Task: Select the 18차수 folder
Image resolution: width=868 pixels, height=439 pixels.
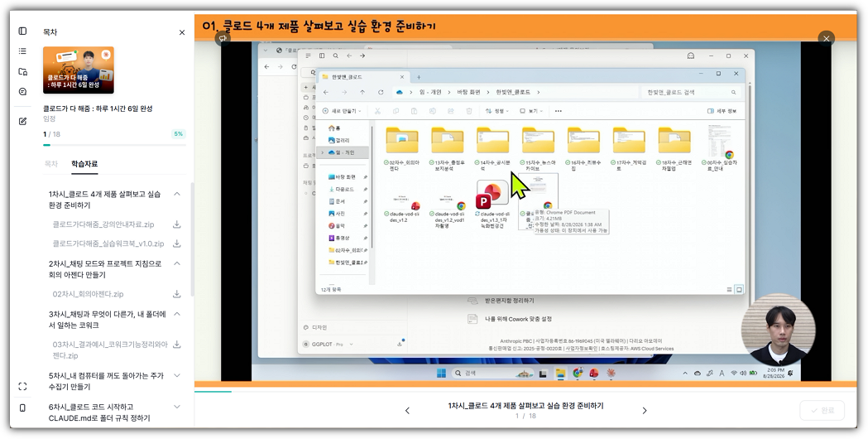Action: (674, 147)
